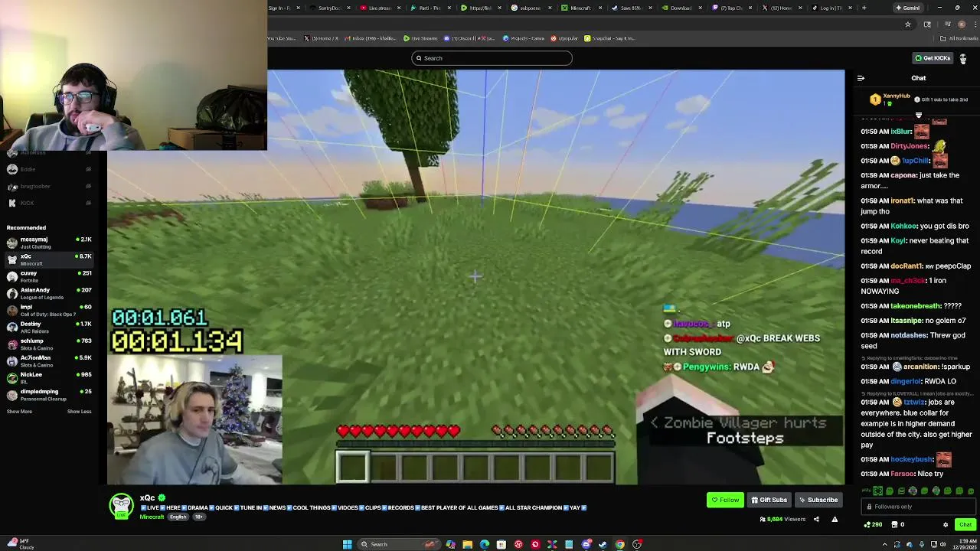Open the user profile avatar menu
The image size is (980, 551).
pyautogui.click(x=963, y=58)
